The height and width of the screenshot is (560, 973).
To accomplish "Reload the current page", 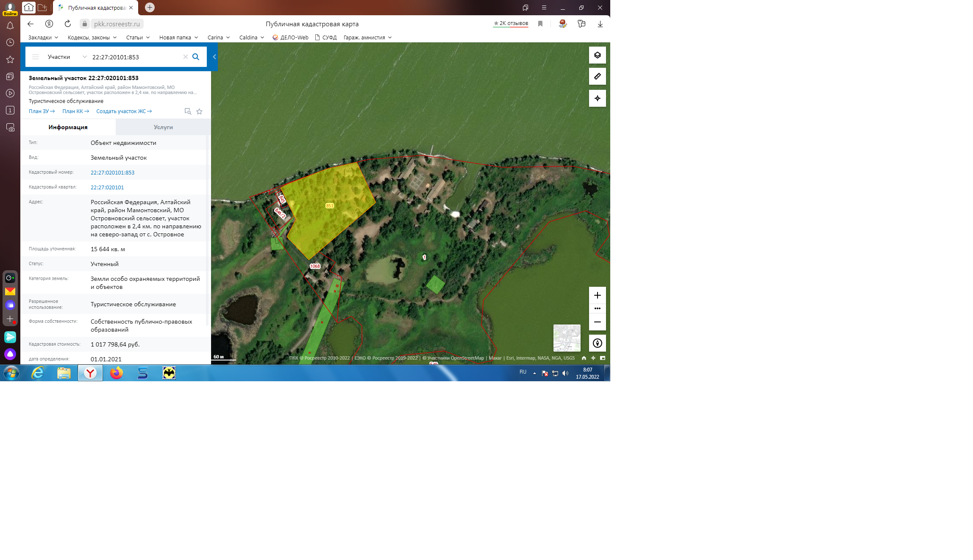I will click(68, 24).
